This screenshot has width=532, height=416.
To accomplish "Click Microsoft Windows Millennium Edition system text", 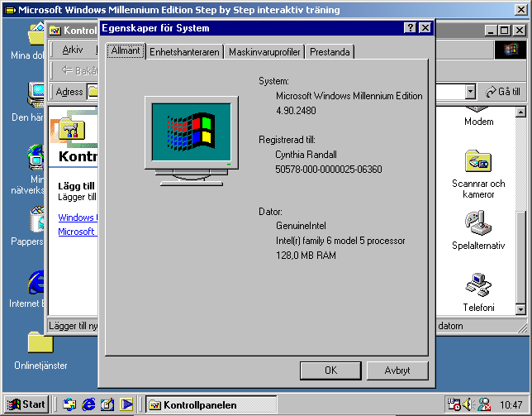I will [349, 96].
